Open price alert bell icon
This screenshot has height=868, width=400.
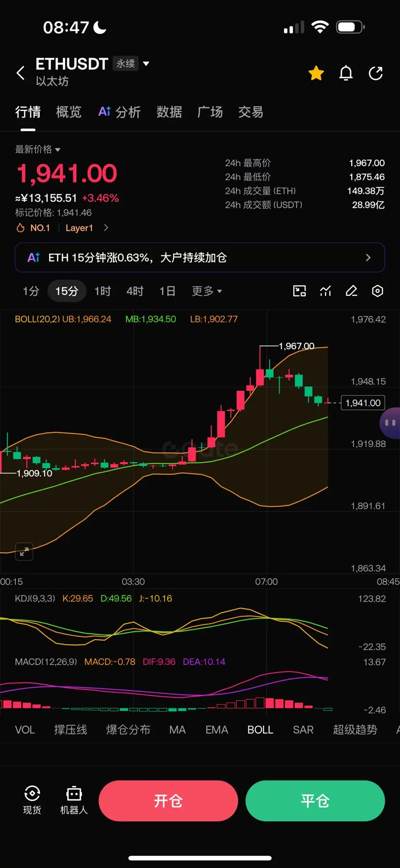(346, 73)
